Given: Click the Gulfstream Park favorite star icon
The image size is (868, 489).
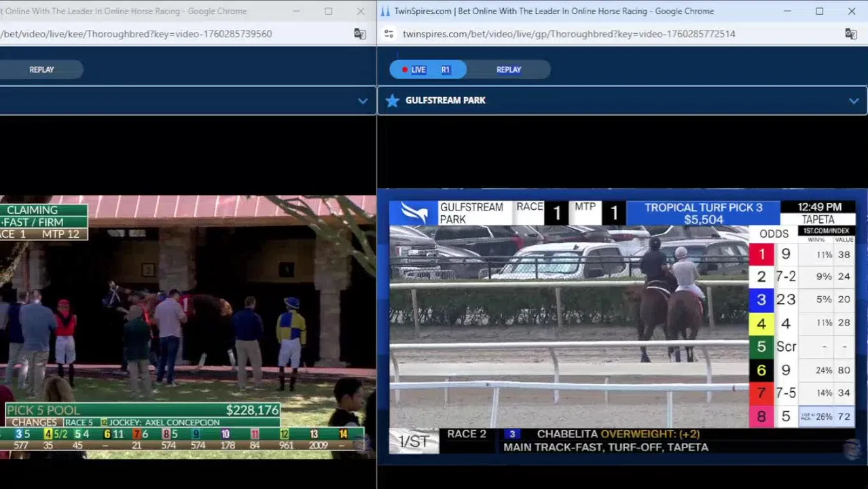Looking at the screenshot, I should [x=393, y=101].
